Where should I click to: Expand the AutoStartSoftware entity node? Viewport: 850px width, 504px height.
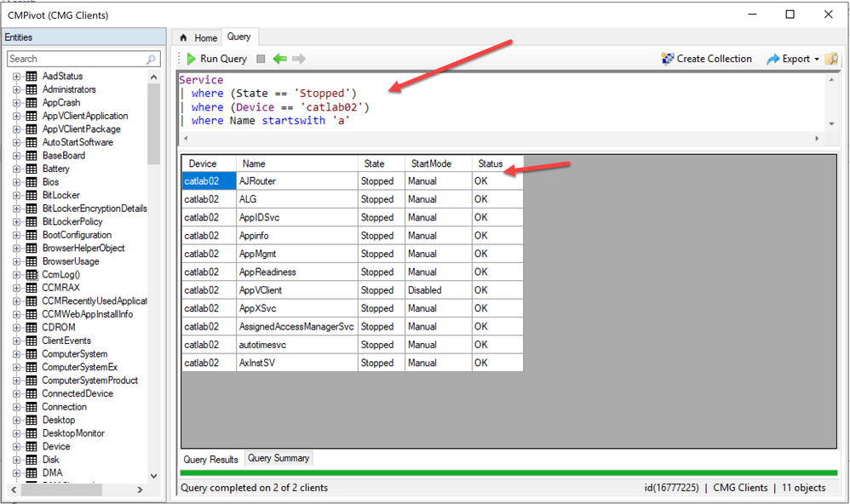(x=16, y=142)
